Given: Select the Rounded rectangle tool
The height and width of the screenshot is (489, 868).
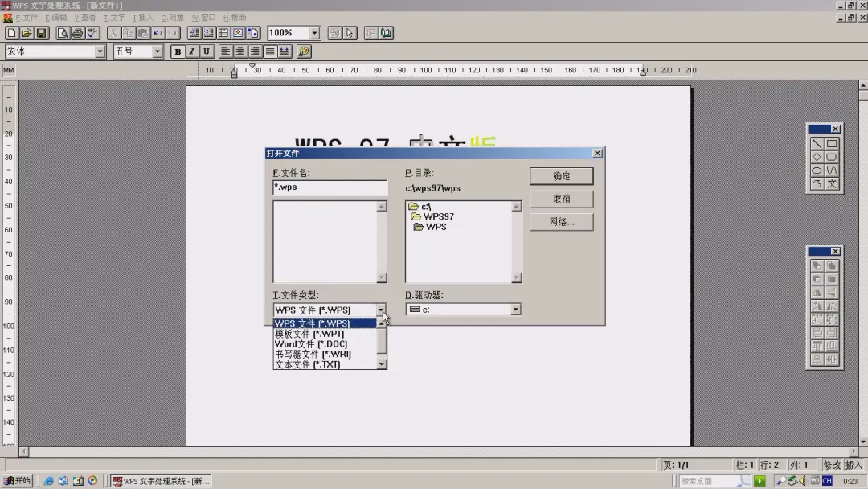Looking at the screenshot, I should pyautogui.click(x=832, y=157).
